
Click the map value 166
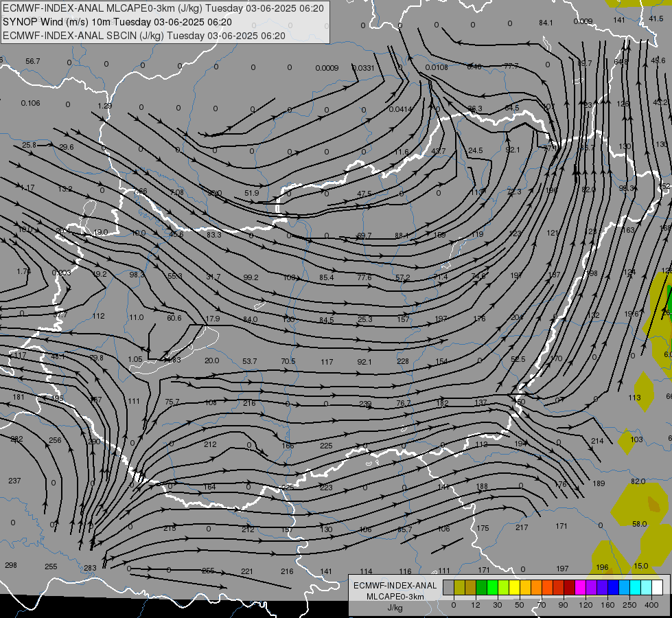[x=288, y=446]
